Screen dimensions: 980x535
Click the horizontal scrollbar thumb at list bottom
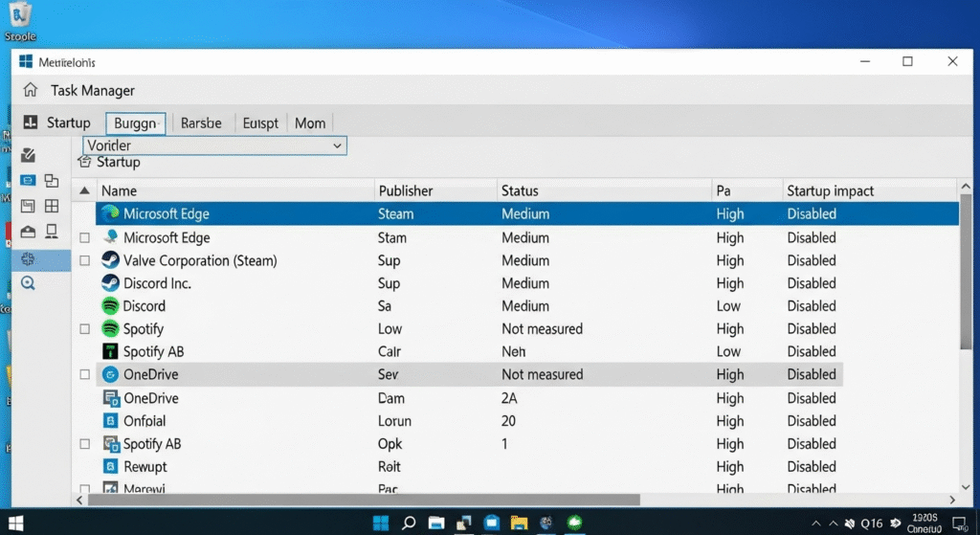(364, 500)
